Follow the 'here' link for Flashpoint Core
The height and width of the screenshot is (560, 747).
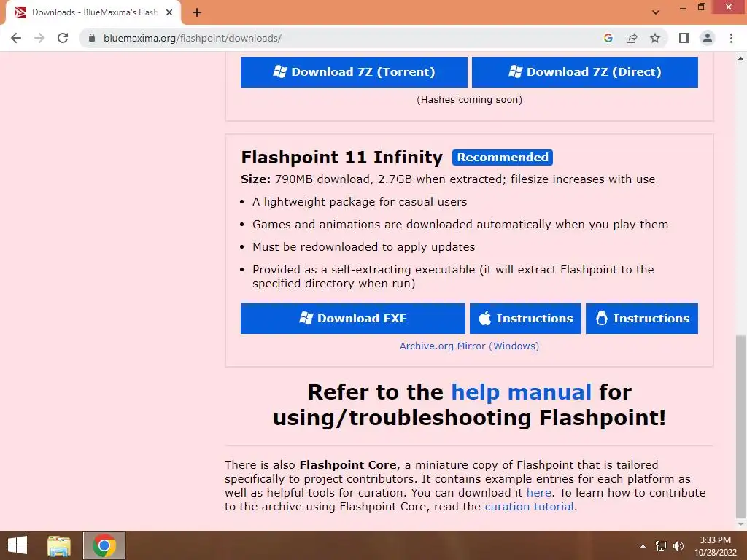coord(539,492)
